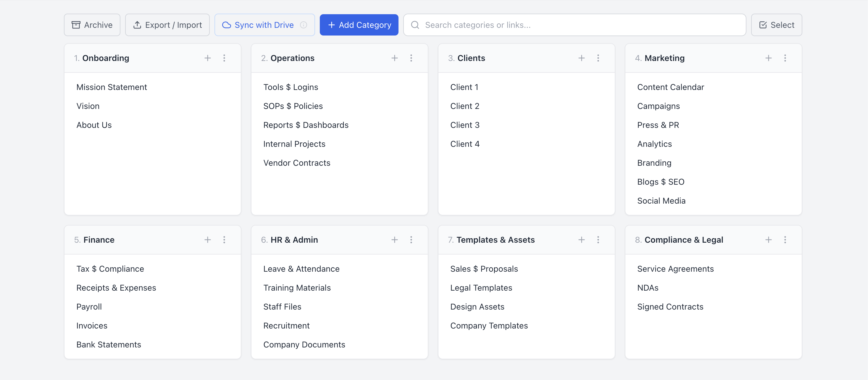Click the Add Category button

[x=359, y=25]
